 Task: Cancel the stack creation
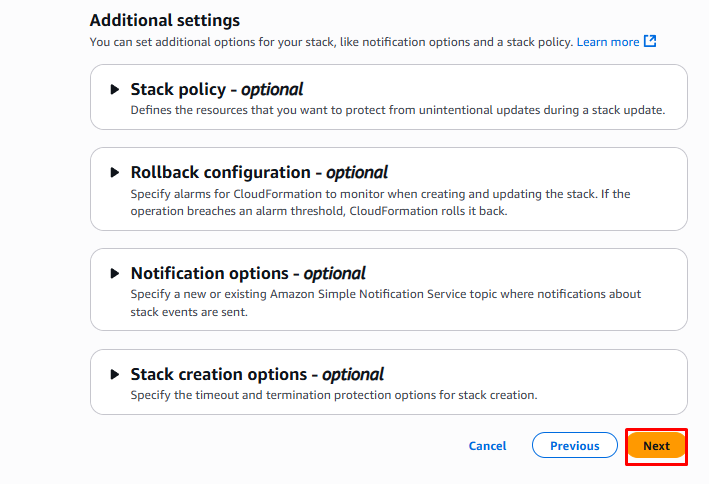(x=487, y=446)
